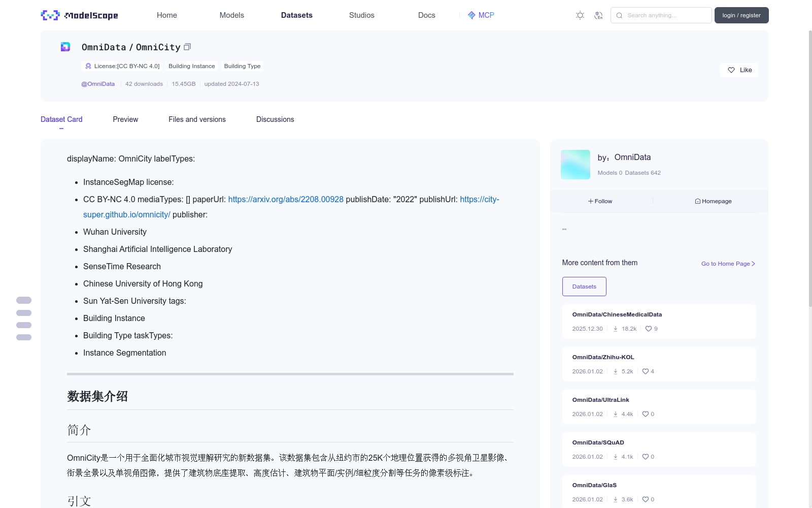
Task: Switch language with the translate icon
Action: pos(598,15)
